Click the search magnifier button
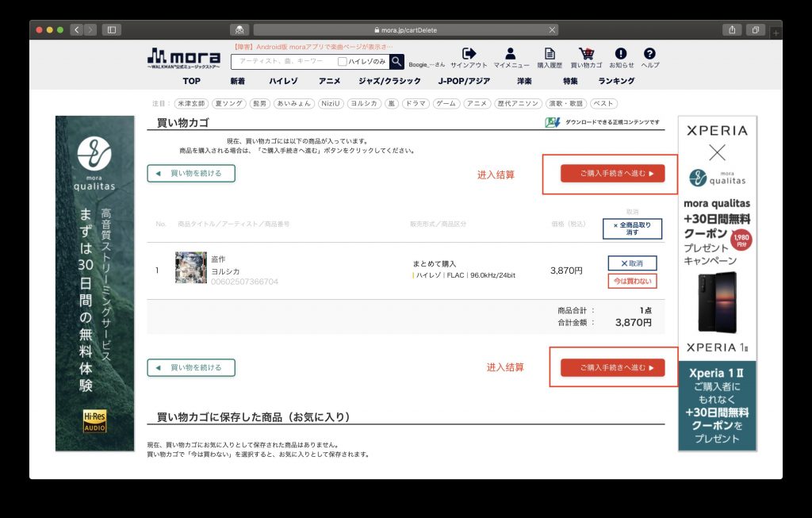The image size is (812, 518). tap(396, 62)
